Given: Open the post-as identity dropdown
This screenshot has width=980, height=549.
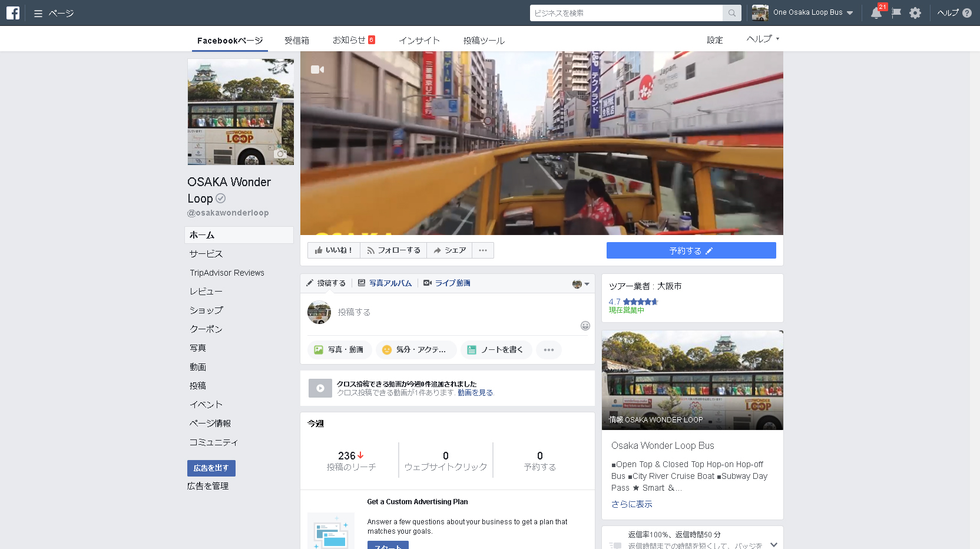Looking at the screenshot, I should click(x=581, y=284).
